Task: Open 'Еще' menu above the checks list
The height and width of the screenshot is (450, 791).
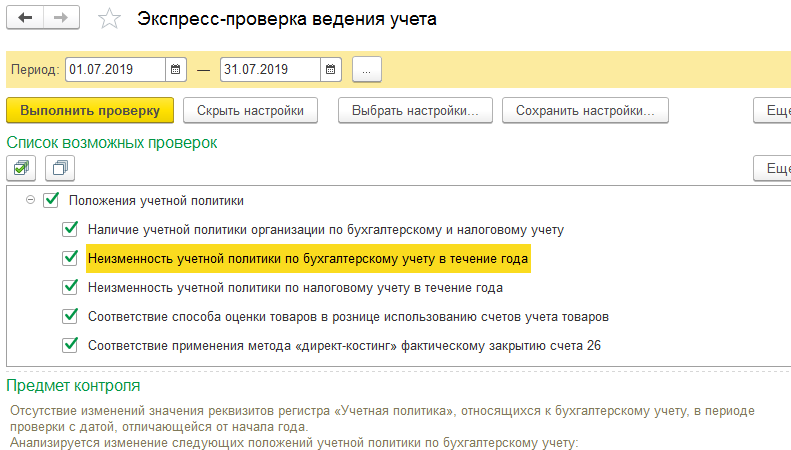Action: click(x=775, y=168)
